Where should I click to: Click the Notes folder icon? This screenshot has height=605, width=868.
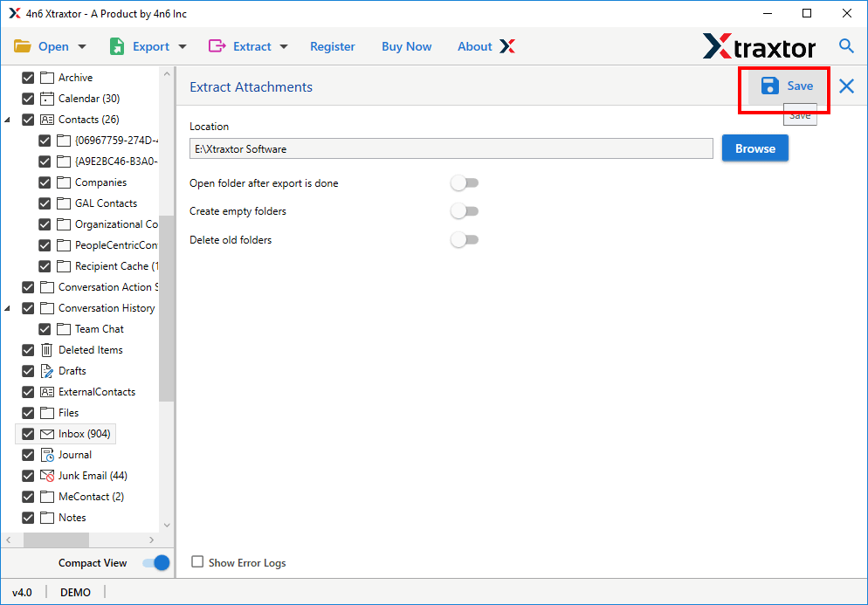[47, 518]
